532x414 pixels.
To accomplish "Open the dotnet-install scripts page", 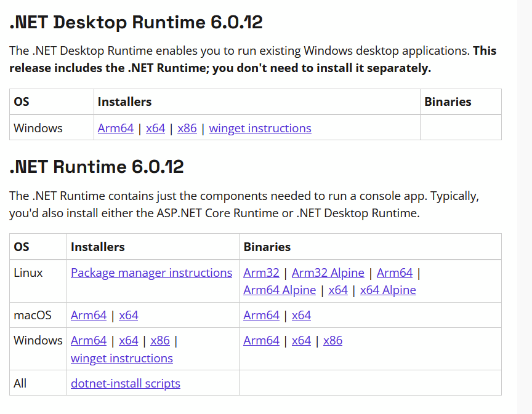I will click(x=125, y=383).
